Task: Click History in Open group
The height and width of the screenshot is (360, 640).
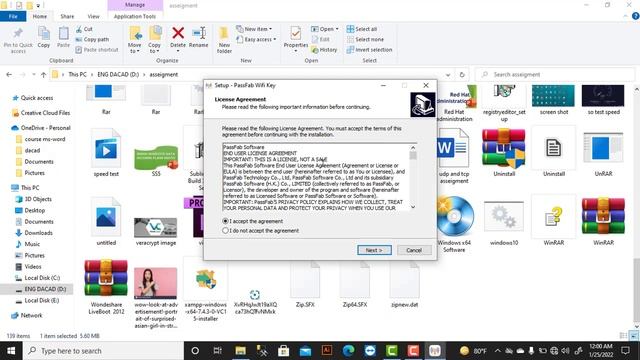Action: click(324, 50)
